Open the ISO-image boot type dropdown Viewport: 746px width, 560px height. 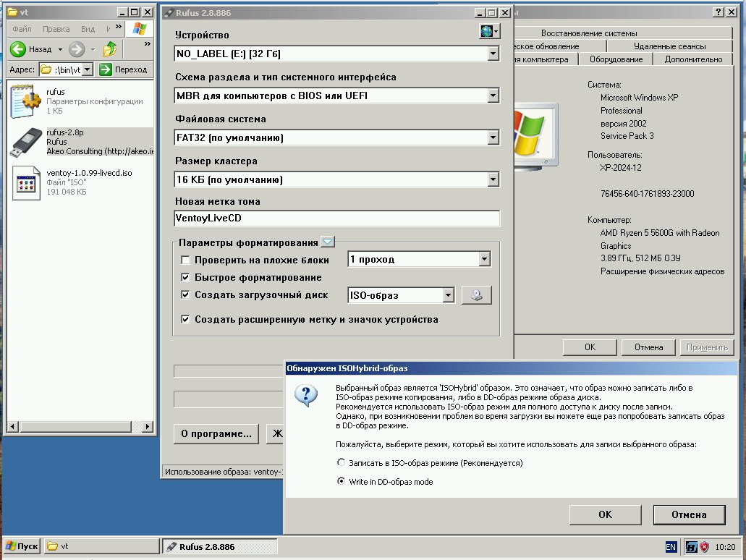(448, 295)
